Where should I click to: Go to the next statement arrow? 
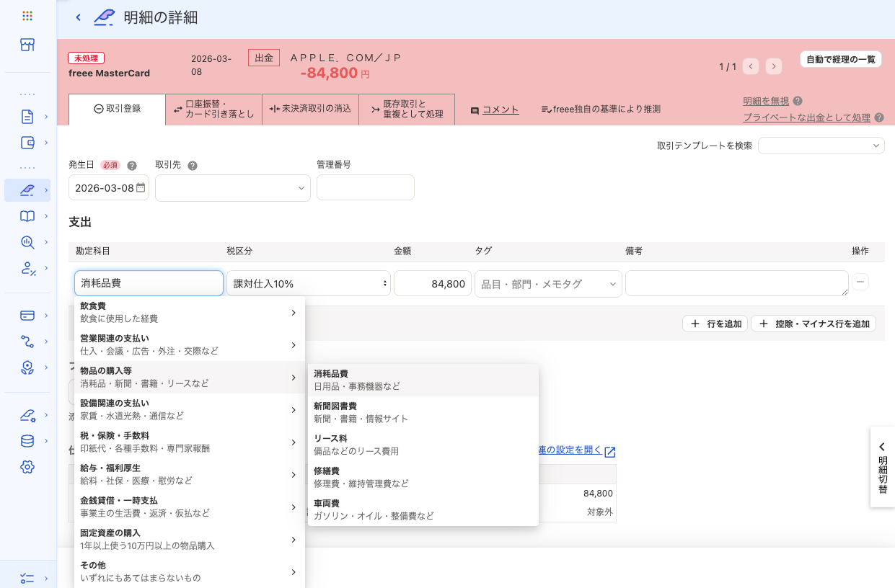pyautogui.click(x=774, y=66)
